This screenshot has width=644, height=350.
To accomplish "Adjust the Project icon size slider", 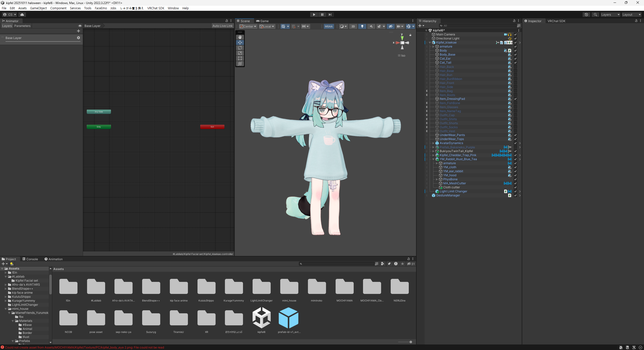I will click(x=411, y=342).
